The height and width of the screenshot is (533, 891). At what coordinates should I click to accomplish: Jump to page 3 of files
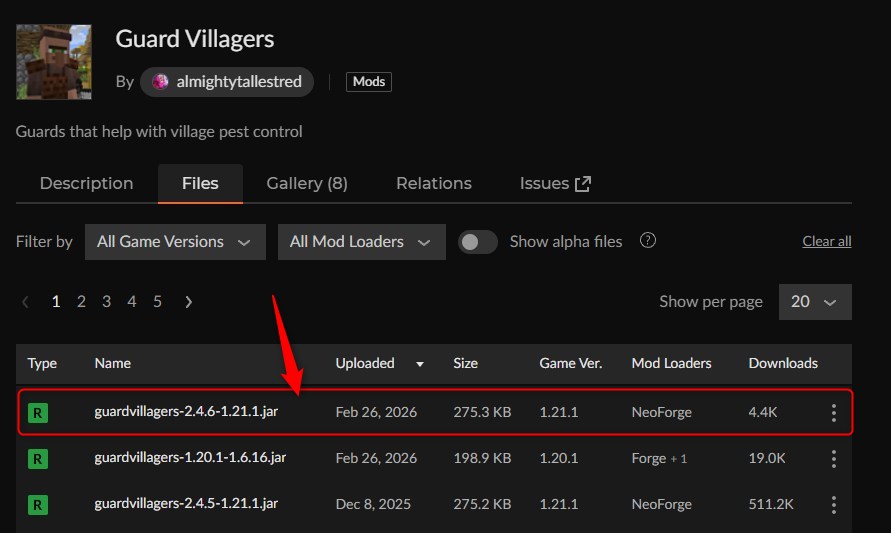pos(106,302)
